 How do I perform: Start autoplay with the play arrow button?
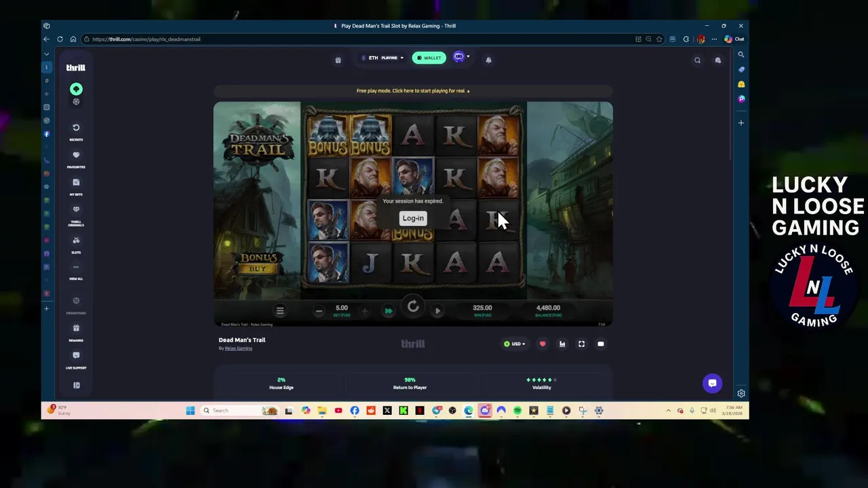click(437, 311)
